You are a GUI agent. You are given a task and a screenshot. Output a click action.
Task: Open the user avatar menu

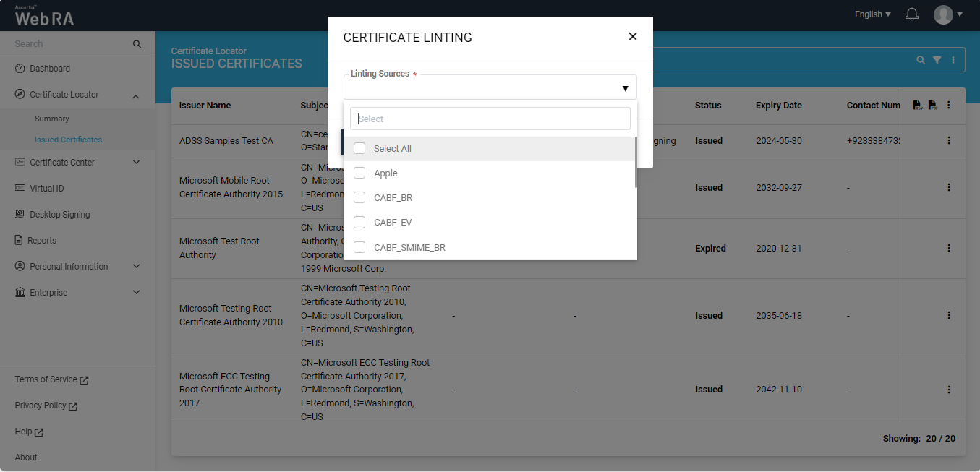coord(947,14)
